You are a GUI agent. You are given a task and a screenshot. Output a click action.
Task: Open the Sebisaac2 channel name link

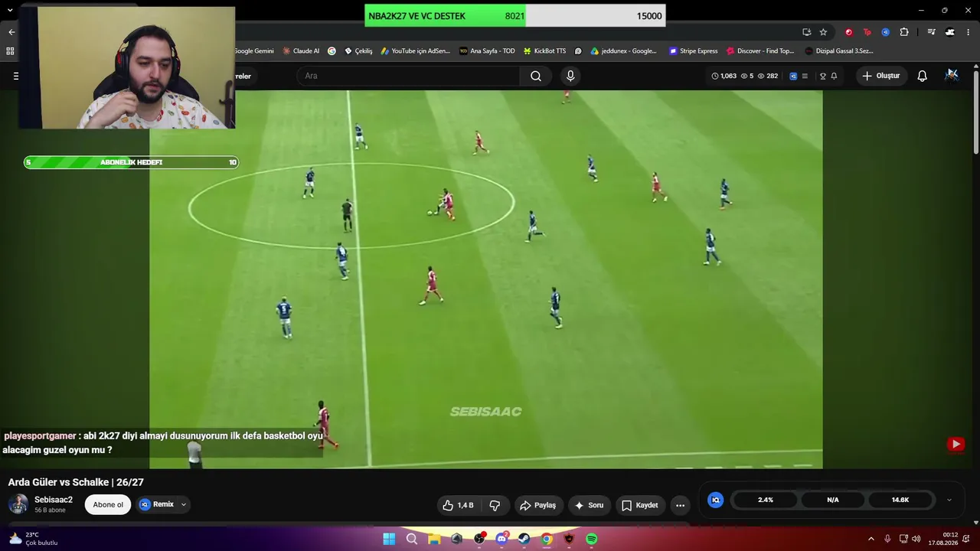[x=54, y=500]
